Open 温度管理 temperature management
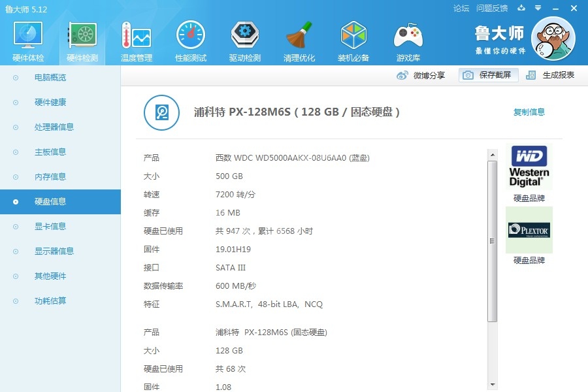 137,41
